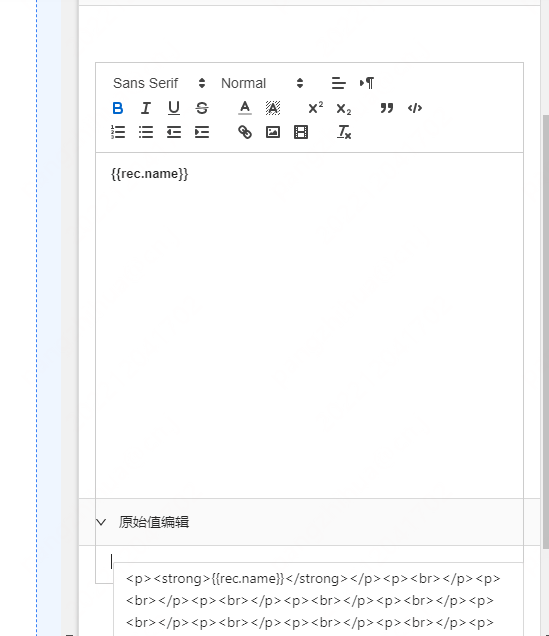Open the Sans Serif font dropdown
Image resolution: width=549 pixels, height=636 pixels.
tap(159, 83)
